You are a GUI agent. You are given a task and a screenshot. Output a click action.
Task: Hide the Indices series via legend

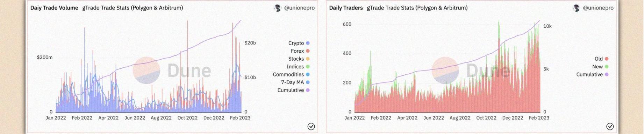coord(298,67)
